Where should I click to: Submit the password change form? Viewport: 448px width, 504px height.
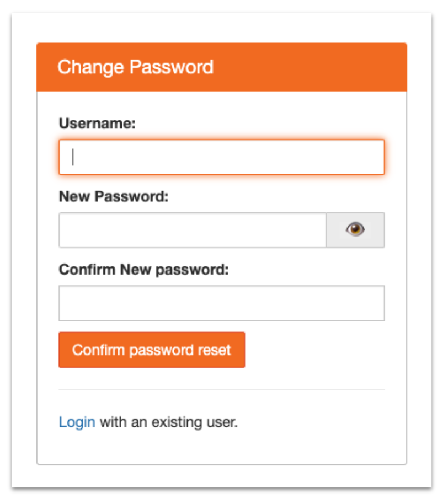click(x=151, y=350)
